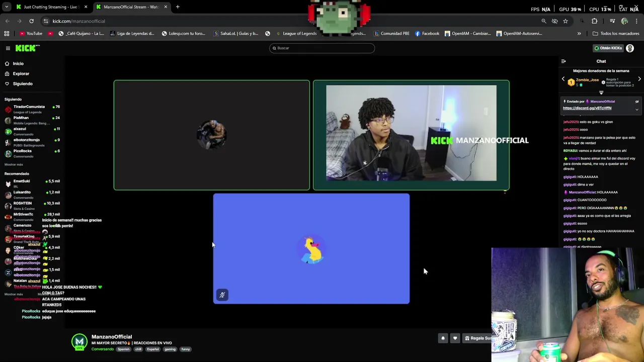Select the Spanish stream tag
This screenshot has height=362, width=644.
[x=123, y=349]
